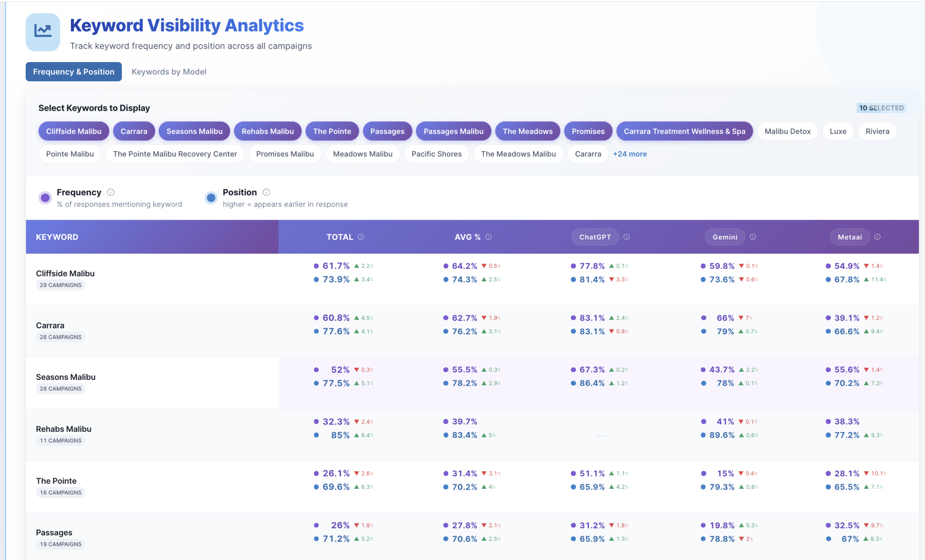The image size is (925, 560).
Task: Open the Position info tooltip icon
Action: (266, 192)
